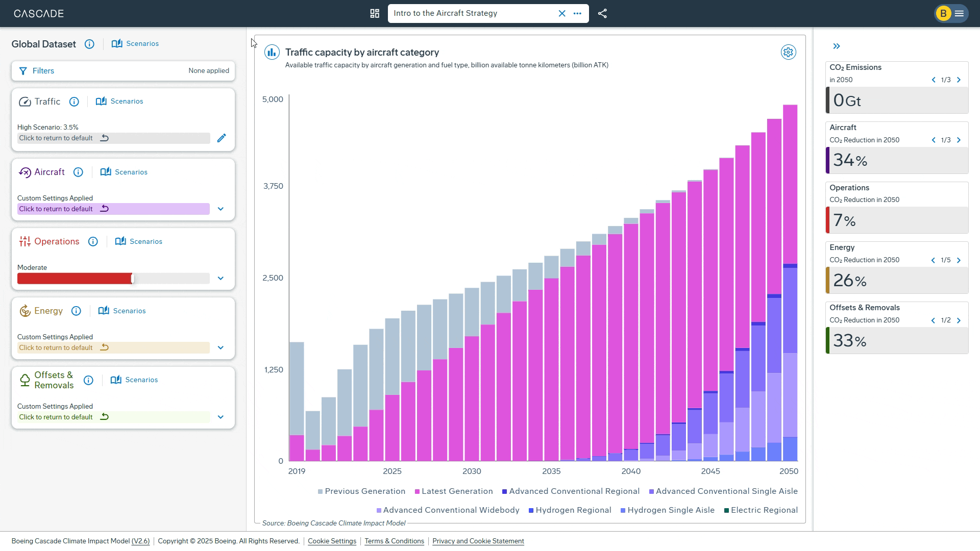980x551 pixels.
Task: Open the dashboard grid icon
Action: point(375,14)
